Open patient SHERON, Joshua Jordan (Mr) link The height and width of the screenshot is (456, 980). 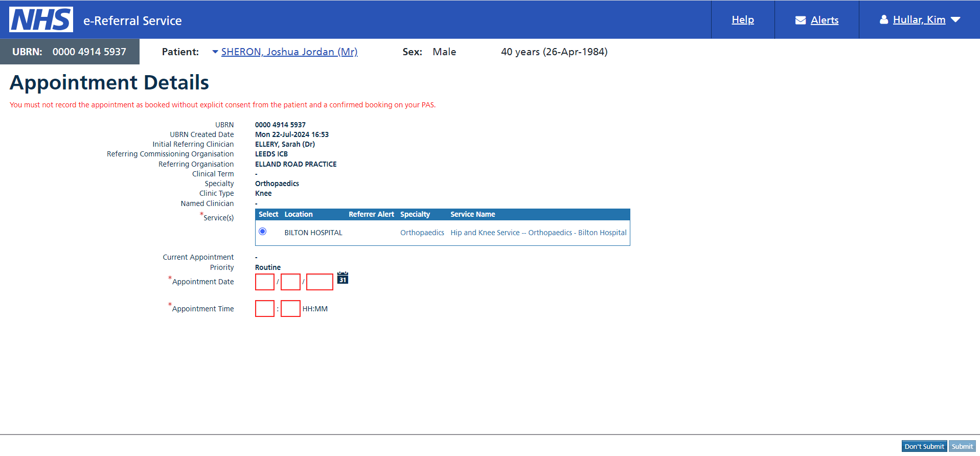(289, 52)
